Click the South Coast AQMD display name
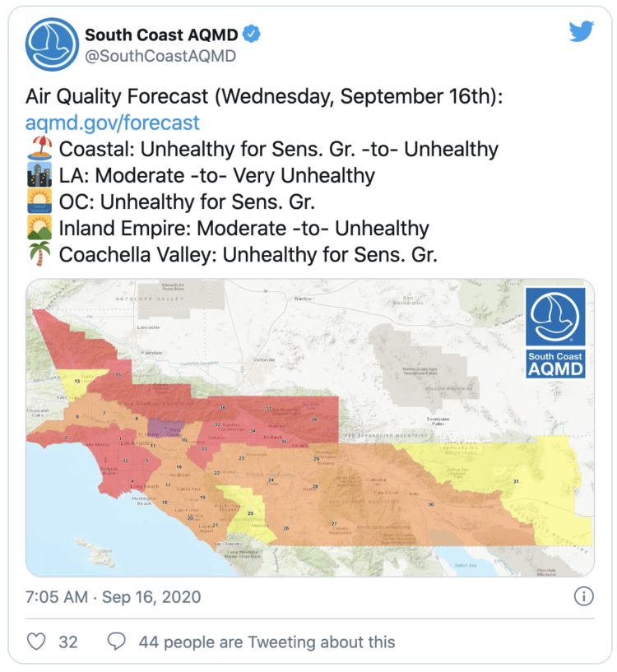This screenshot has width=617, height=672. pos(162,35)
